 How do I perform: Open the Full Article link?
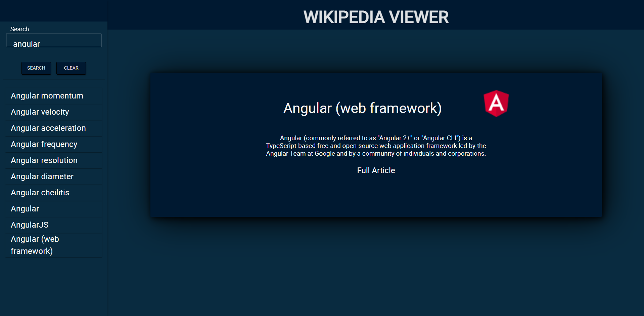(376, 170)
